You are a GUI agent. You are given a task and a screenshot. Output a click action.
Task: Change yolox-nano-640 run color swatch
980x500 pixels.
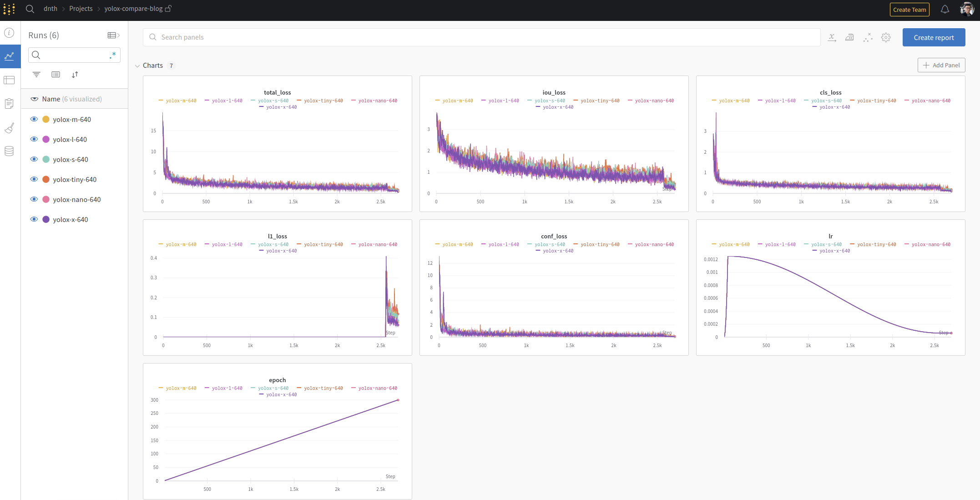[46, 199]
